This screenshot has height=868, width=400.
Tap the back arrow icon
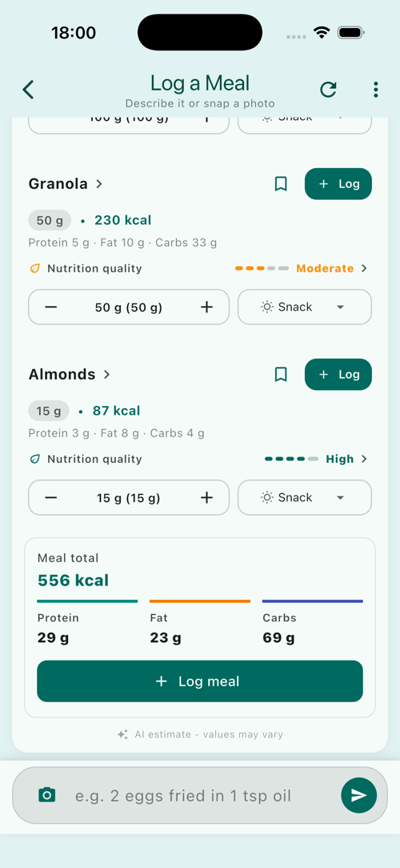coord(28,89)
